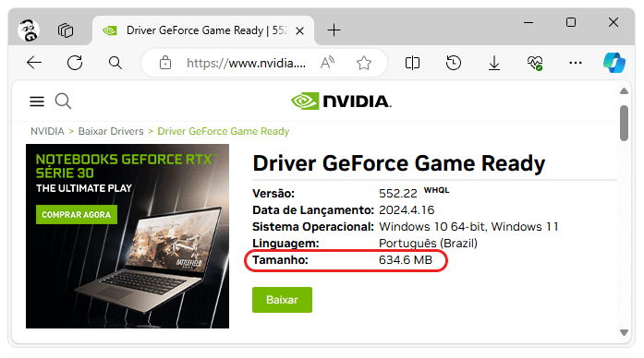Go back with the back arrow
The height and width of the screenshot is (358, 644).
tap(34, 63)
